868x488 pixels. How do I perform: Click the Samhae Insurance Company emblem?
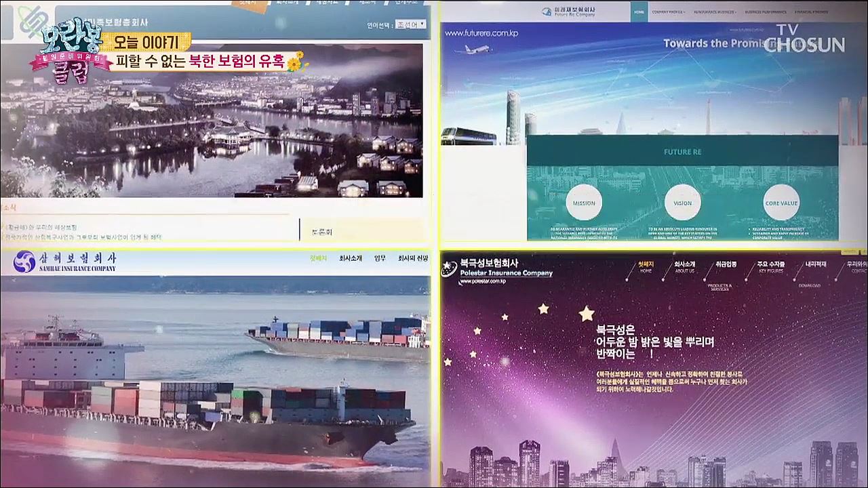tap(24, 262)
